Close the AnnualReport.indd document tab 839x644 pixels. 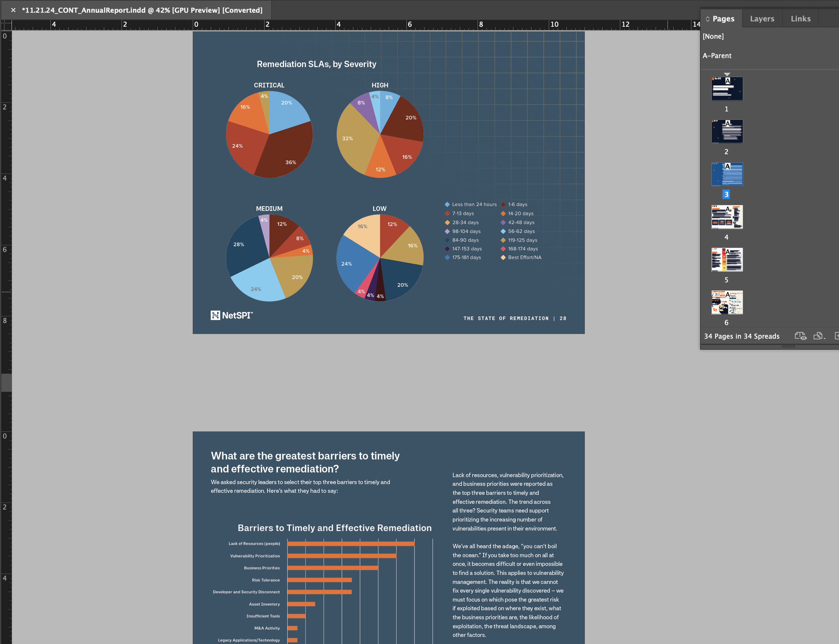(13, 10)
